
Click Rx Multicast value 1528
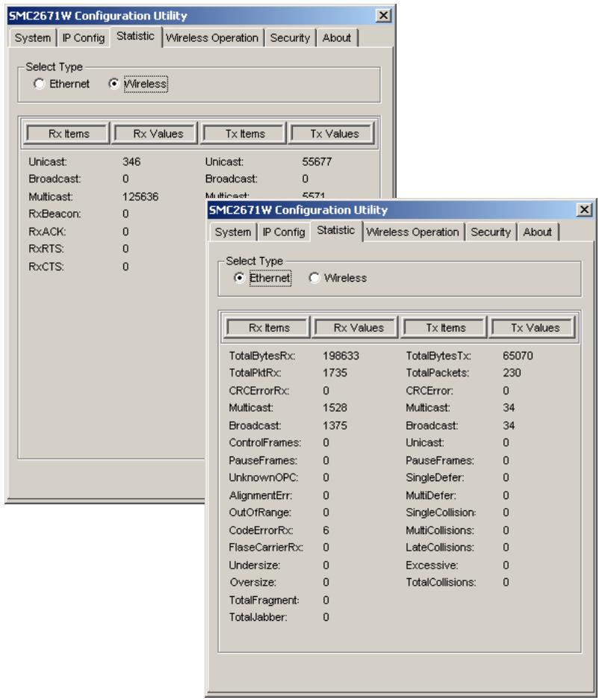tap(335, 408)
